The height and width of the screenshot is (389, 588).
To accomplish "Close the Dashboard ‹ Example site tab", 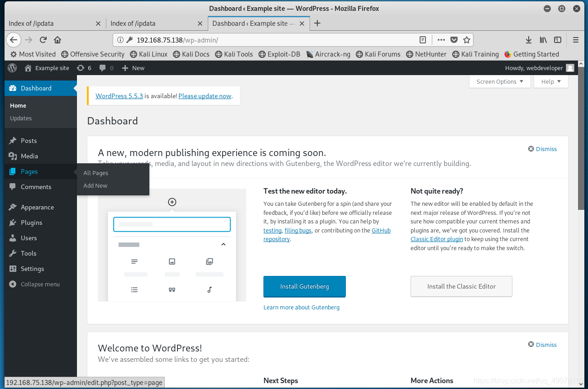I will 302,23.
